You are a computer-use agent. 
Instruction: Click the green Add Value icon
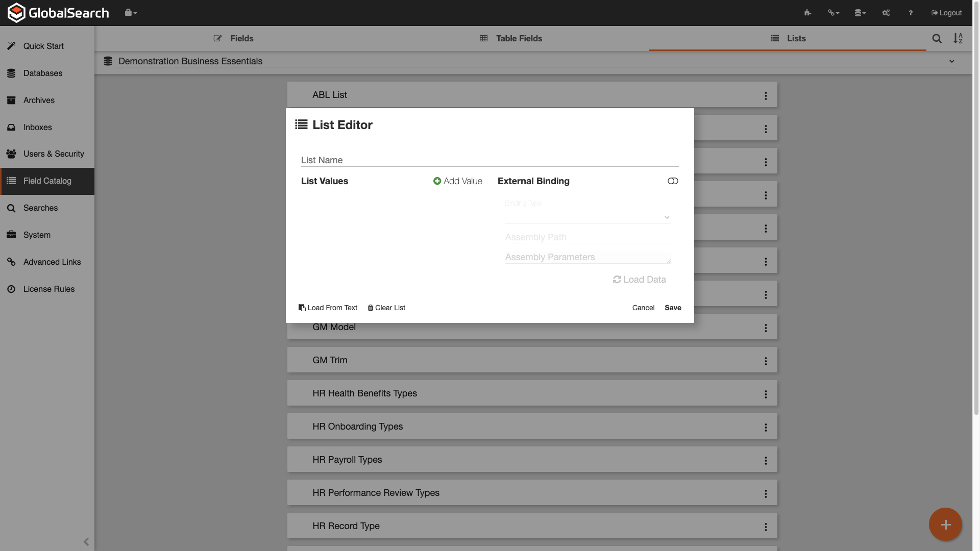(x=437, y=181)
